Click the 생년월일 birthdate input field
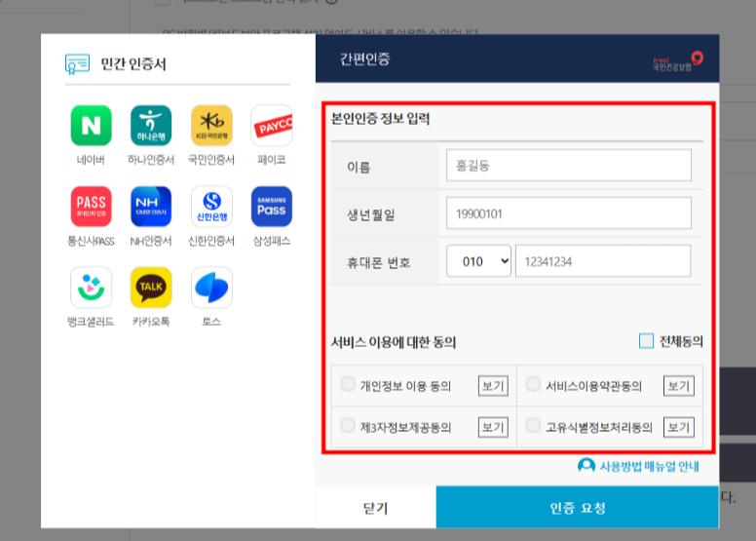 pos(569,213)
